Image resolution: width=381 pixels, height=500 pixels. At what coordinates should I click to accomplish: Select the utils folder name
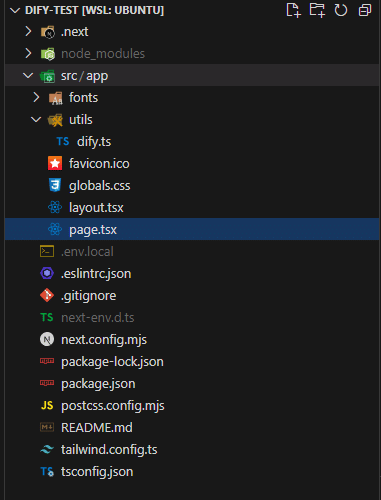tap(81, 120)
